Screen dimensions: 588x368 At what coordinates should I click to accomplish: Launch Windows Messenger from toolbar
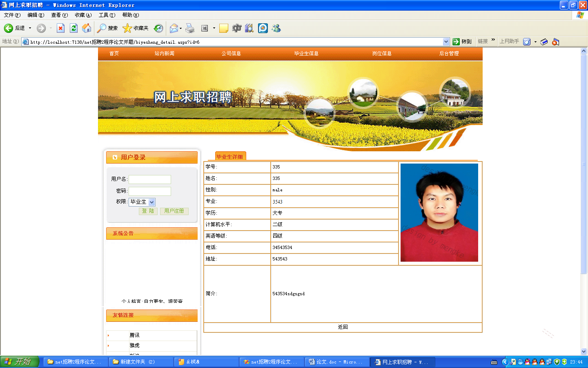(x=276, y=28)
